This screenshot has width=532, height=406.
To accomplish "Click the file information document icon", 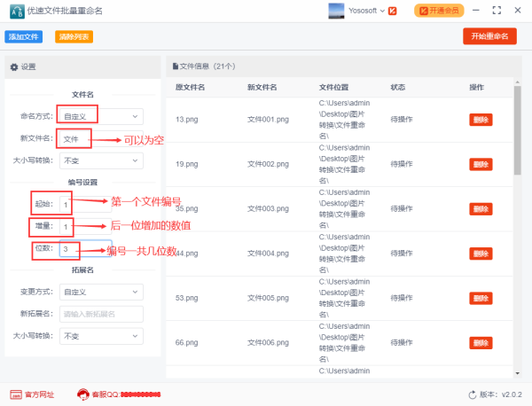I will (x=175, y=66).
